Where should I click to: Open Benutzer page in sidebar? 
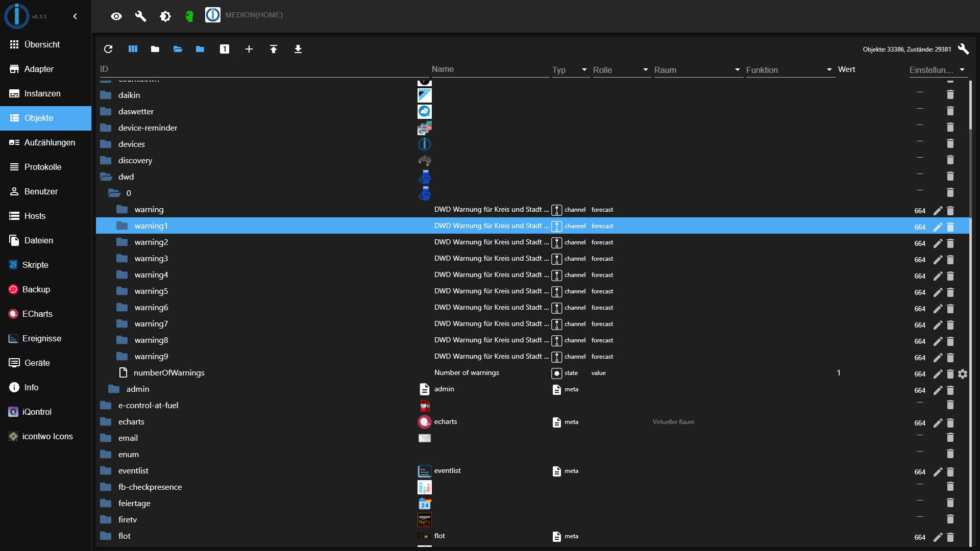tap(46, 191)
